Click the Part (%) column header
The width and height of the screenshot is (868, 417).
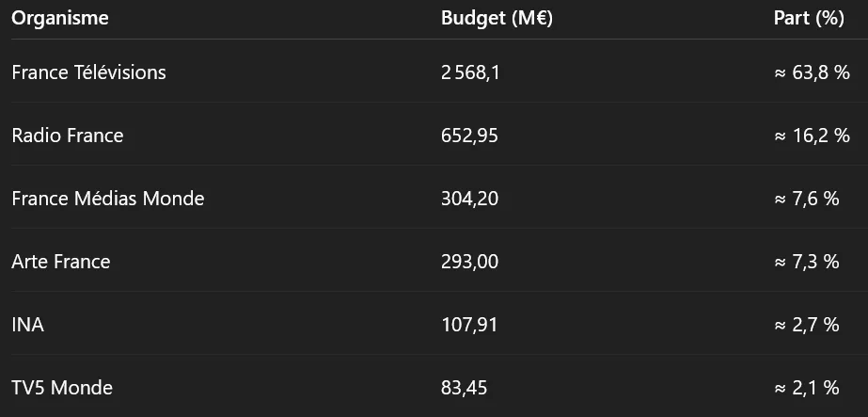point(809,18)
